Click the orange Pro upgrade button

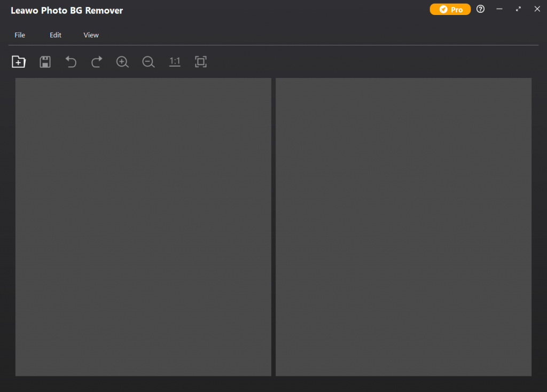[x=450, y=9]
